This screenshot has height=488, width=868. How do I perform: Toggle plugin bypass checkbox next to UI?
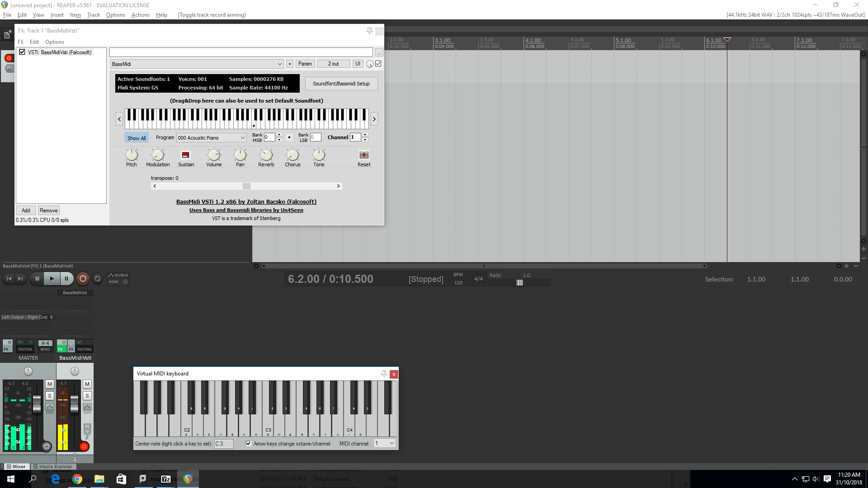[x=378, y=64]
